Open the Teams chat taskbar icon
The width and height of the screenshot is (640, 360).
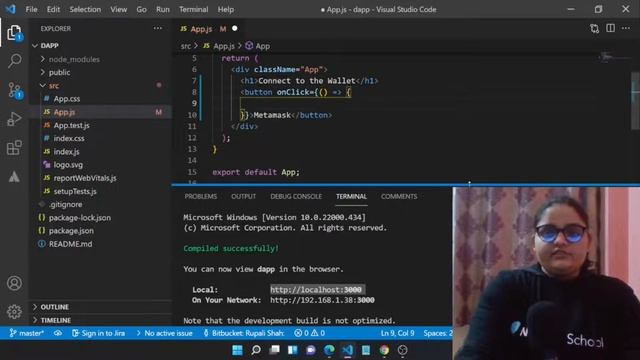[311, 350]
